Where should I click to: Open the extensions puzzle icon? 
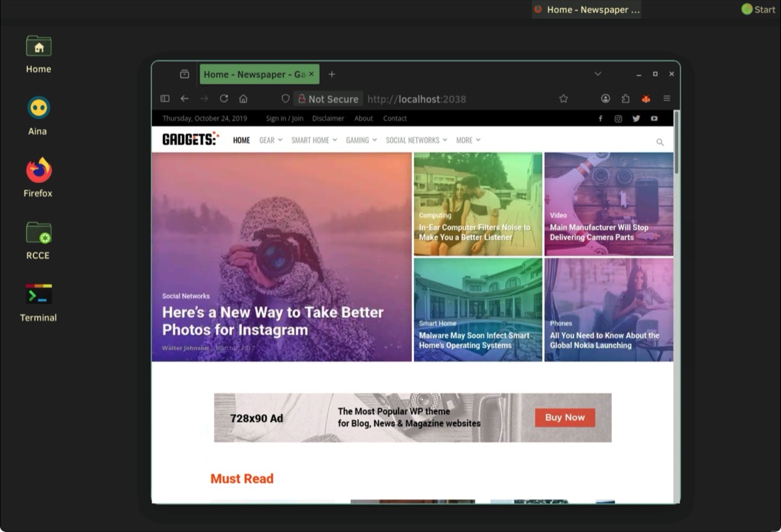click(x=625, y=99)
